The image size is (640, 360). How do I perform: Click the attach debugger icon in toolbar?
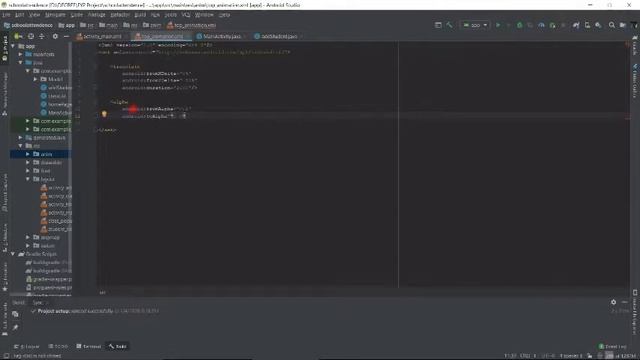coord(552,25)
